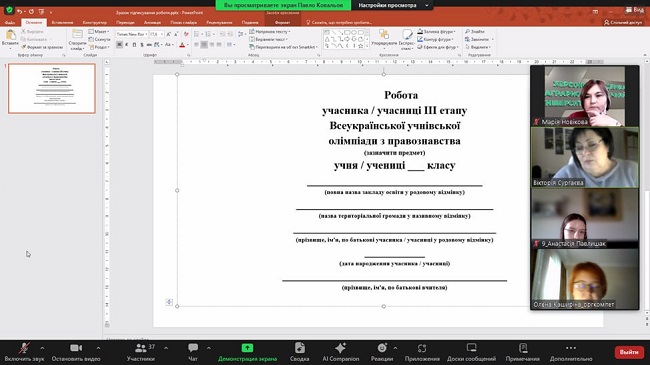Screen dimensions: 650x365
Task: Click the Знайти find button
Action: pos(475,32)
